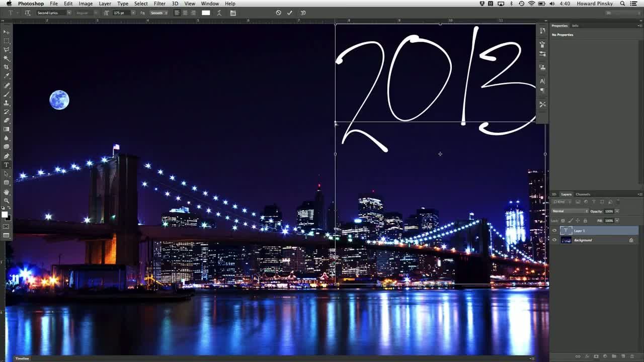Screen dimensions: 644x362
Task: Toggle lock all for the layer
Action: (585, 221)
